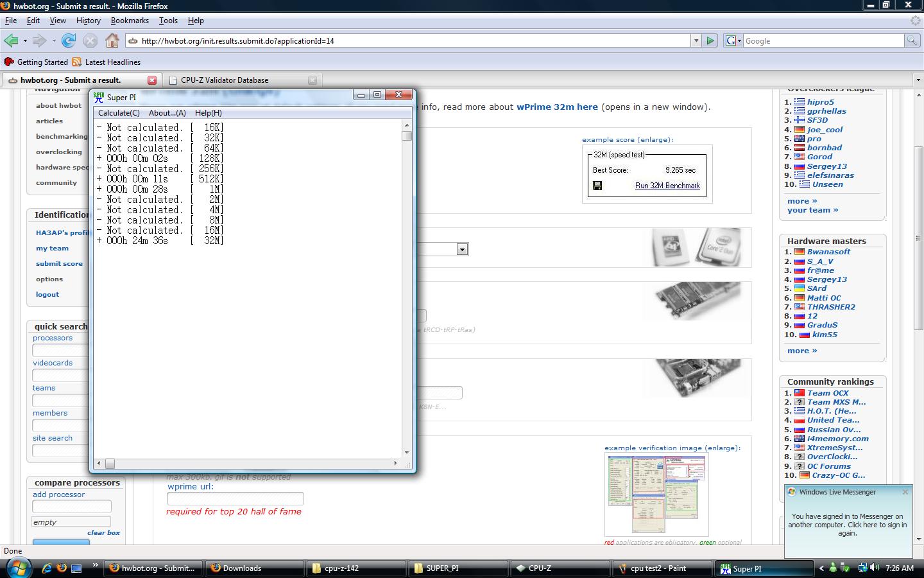Switch to CPU-Z taskbar button
Image resolution: width=924 pixels, height=578 pixels.
point(560,568)
